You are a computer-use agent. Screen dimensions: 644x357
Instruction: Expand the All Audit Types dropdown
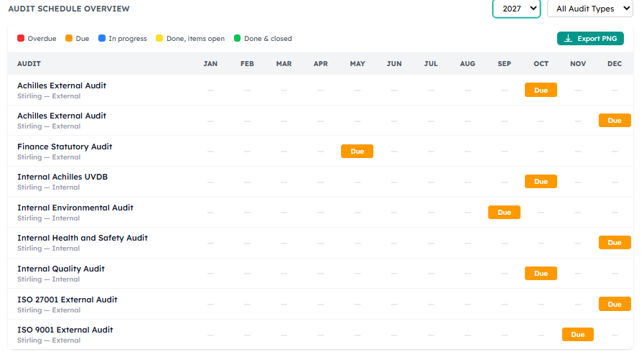click(589, 9)
